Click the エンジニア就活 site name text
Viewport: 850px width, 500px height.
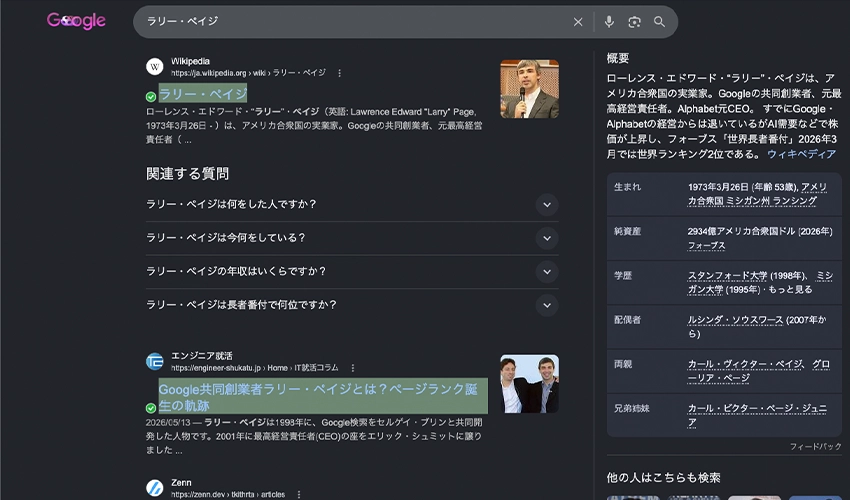202,356
